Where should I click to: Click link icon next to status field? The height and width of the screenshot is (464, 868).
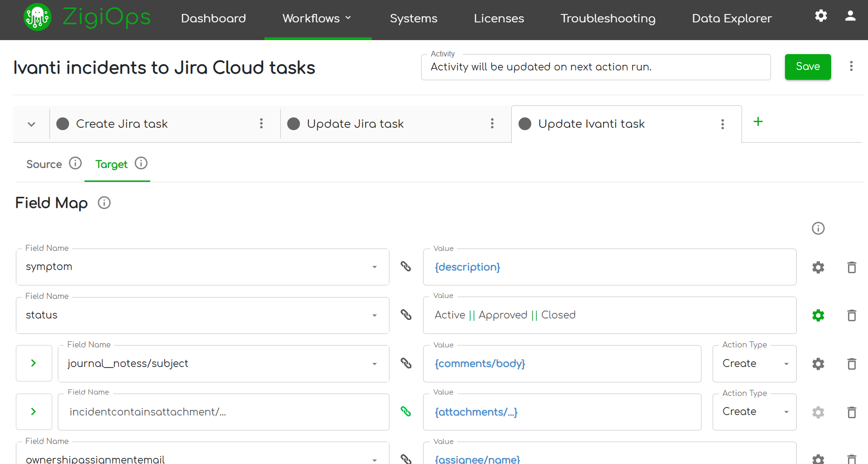pyautogui.click(x=406, y=315)
